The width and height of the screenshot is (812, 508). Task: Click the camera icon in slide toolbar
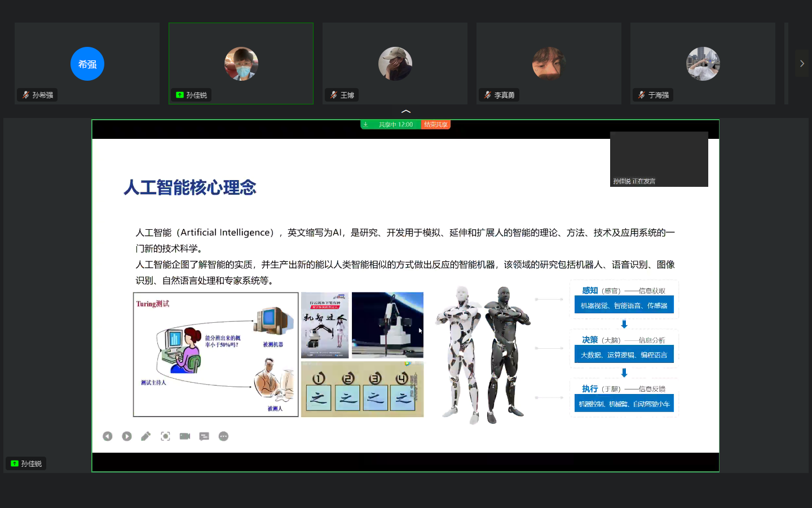[x=185, y=436]
